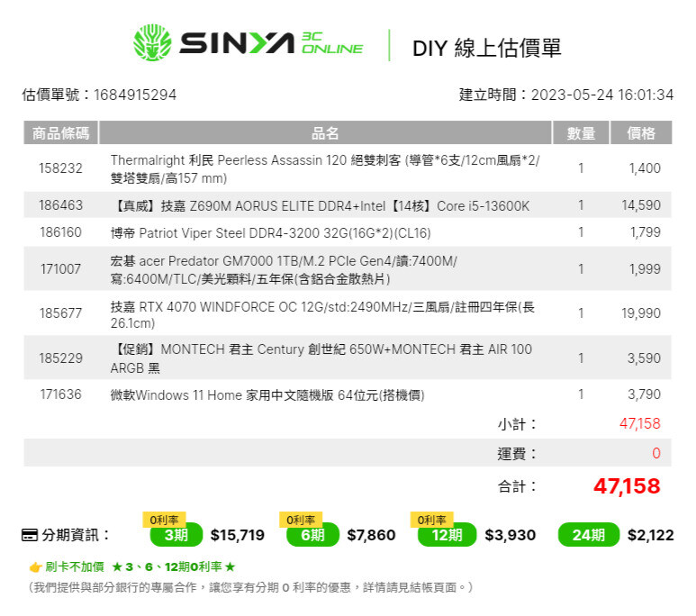
Task: Click barcode 186160
Action: point(61,232)
